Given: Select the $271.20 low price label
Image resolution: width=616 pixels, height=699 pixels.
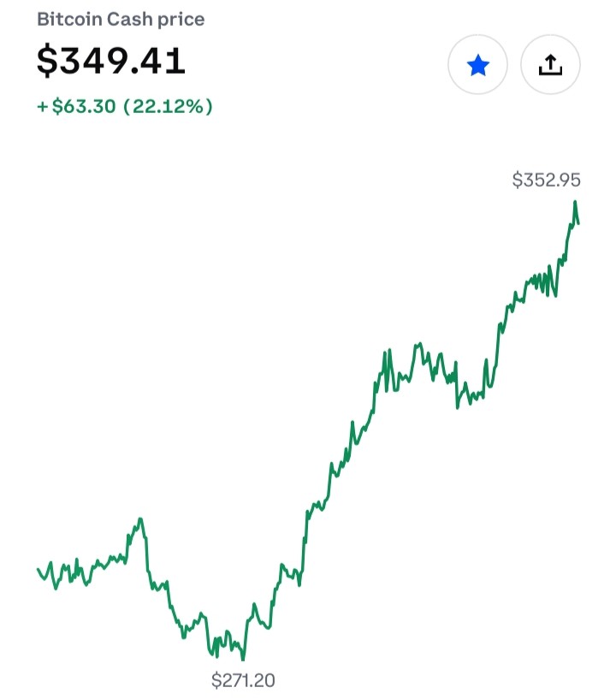Looking at the screenshot, I should tap(243, 680).
